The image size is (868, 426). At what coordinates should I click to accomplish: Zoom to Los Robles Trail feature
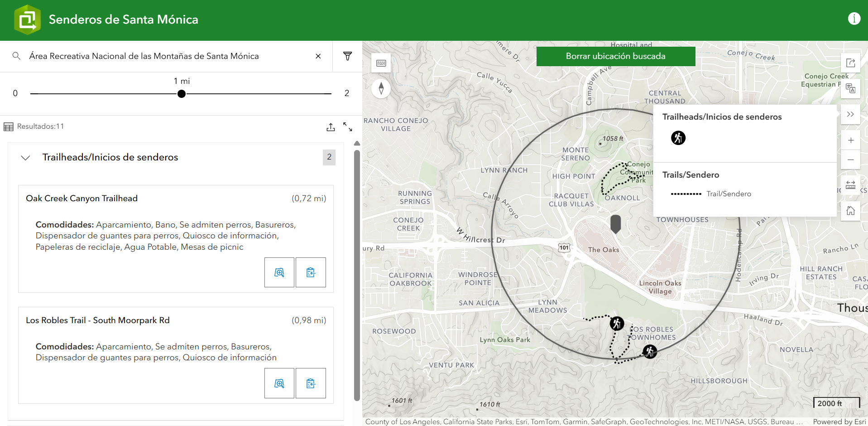[x=279, y=383]
